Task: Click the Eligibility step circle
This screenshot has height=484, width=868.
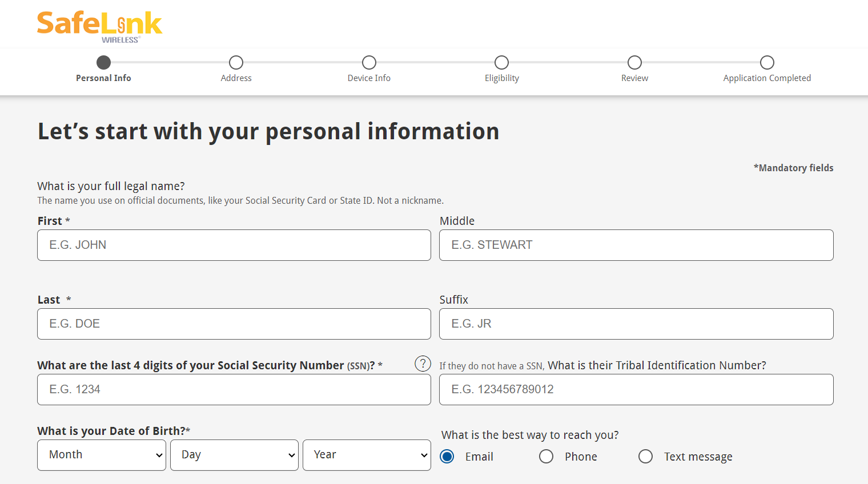Action: 501,62
